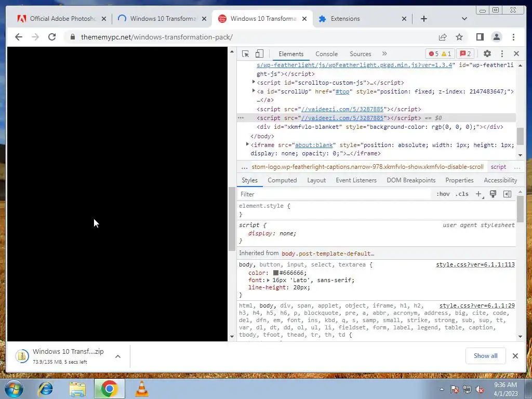The height and width of the screenshot is (399, 532).
Task: Close the DevTools panel
Action: click(516, 54)
